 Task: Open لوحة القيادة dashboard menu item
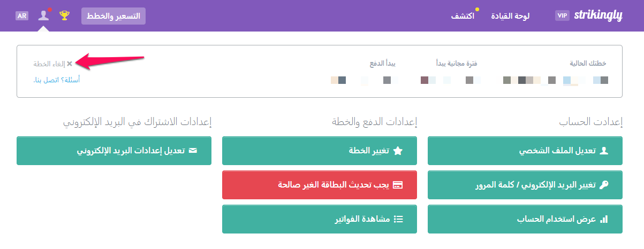(510, 16)
